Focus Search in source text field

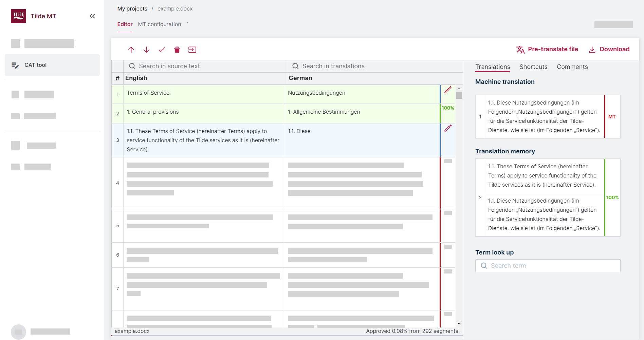[205, 66]
